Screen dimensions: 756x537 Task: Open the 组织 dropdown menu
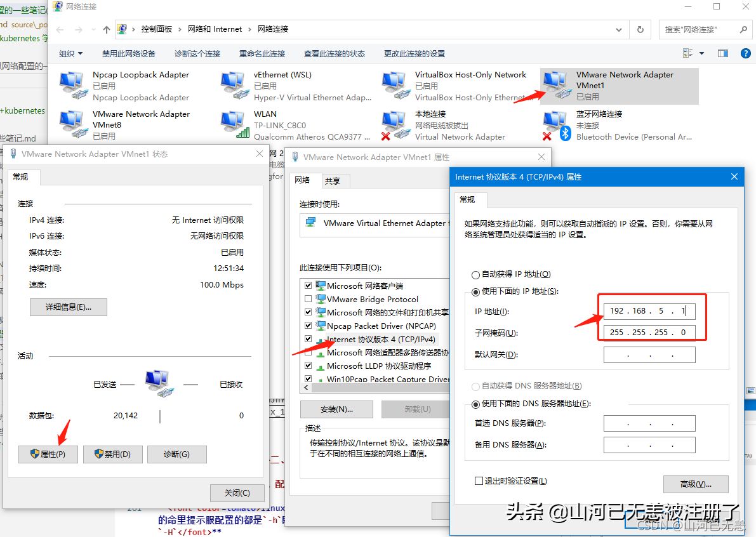[71, 53]
